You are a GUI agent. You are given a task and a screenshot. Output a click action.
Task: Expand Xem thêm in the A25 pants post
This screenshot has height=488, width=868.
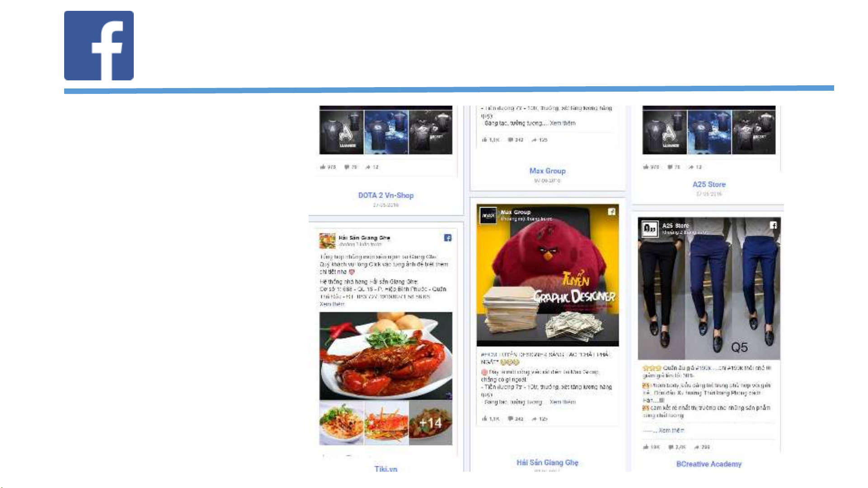[671, 431]
